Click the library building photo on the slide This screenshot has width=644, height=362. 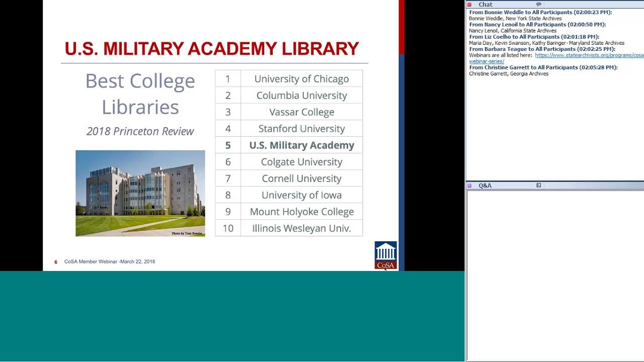(140, 193)
